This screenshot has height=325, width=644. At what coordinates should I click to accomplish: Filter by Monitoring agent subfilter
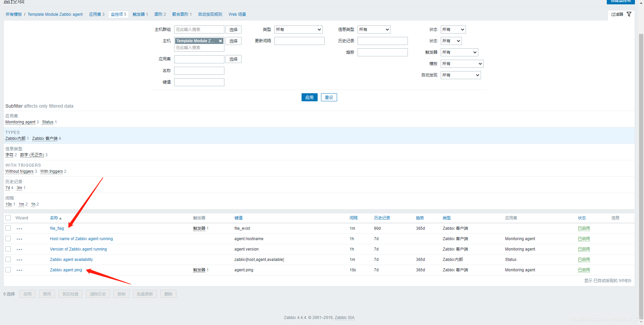click(20, 122)
